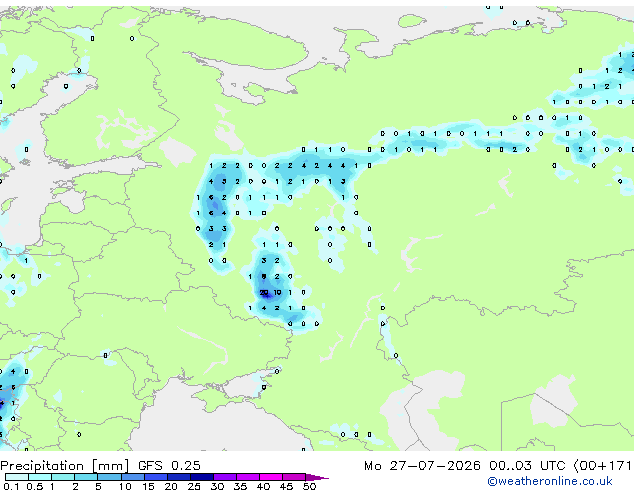Click the 0.1–0.5 mm legend color box
Image resolution: width=634 pixels, height=490 pixels.
[17, 477]
